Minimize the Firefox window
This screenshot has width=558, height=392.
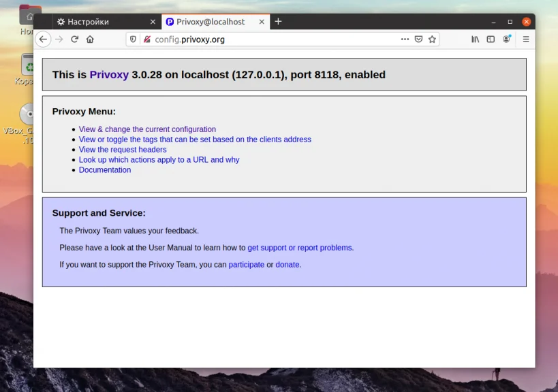pos(493,22)
